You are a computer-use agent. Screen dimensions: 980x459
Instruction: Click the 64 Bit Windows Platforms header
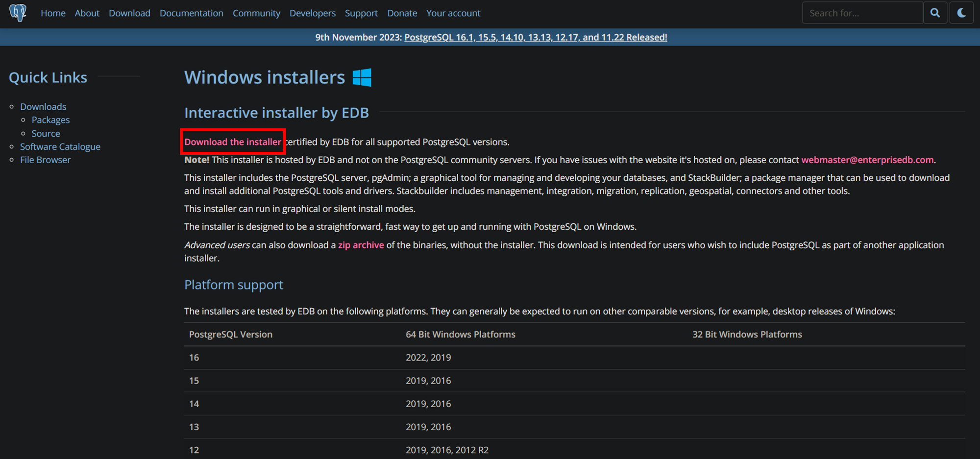pos(461,334)
